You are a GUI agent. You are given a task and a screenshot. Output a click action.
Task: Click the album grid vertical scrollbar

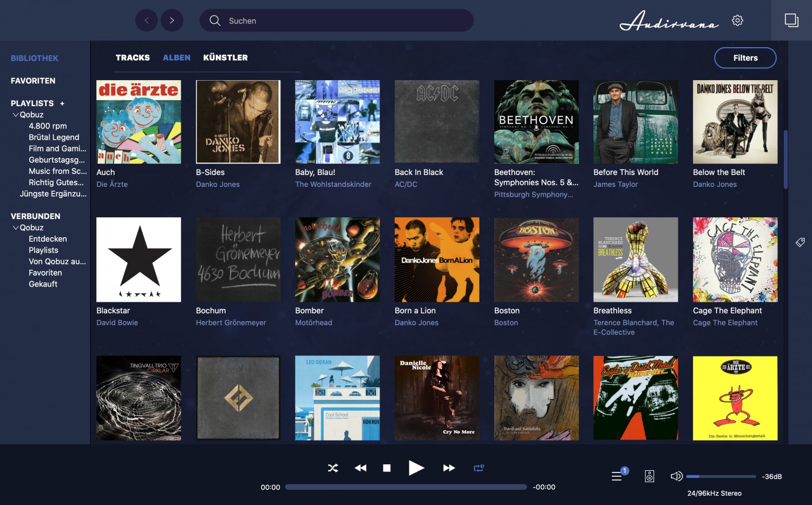tap(785, 159)
